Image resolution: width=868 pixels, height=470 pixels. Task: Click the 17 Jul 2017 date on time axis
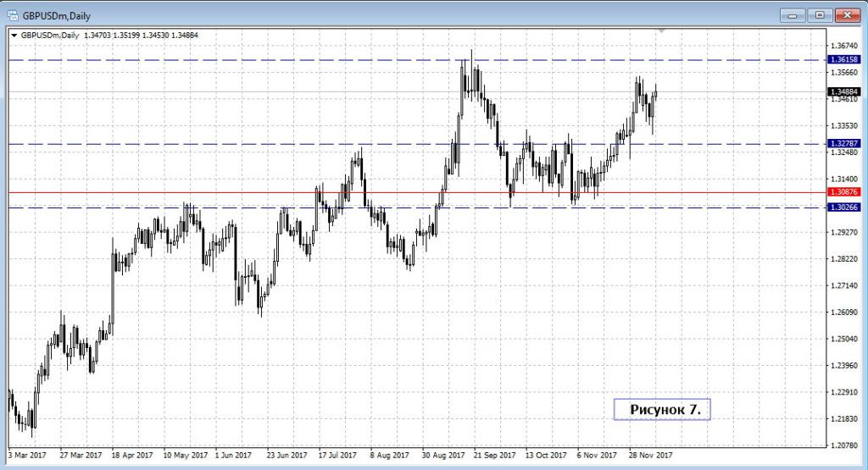click(x=338, y=455)
